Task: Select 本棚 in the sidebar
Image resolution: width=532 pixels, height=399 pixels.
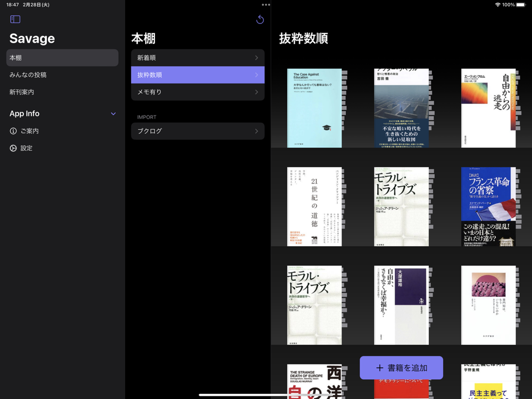Action: point(62,57)
